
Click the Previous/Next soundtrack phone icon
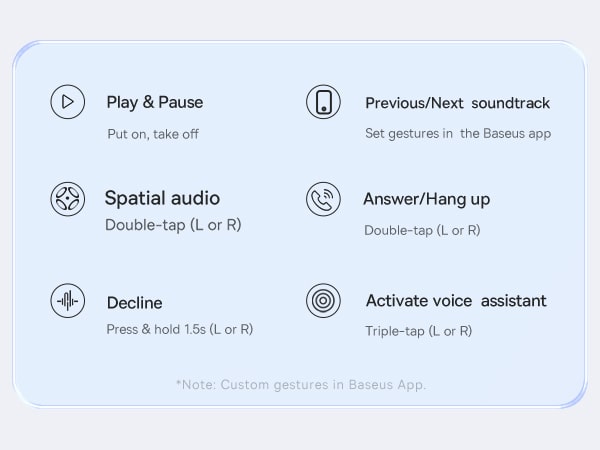point(323,102)
